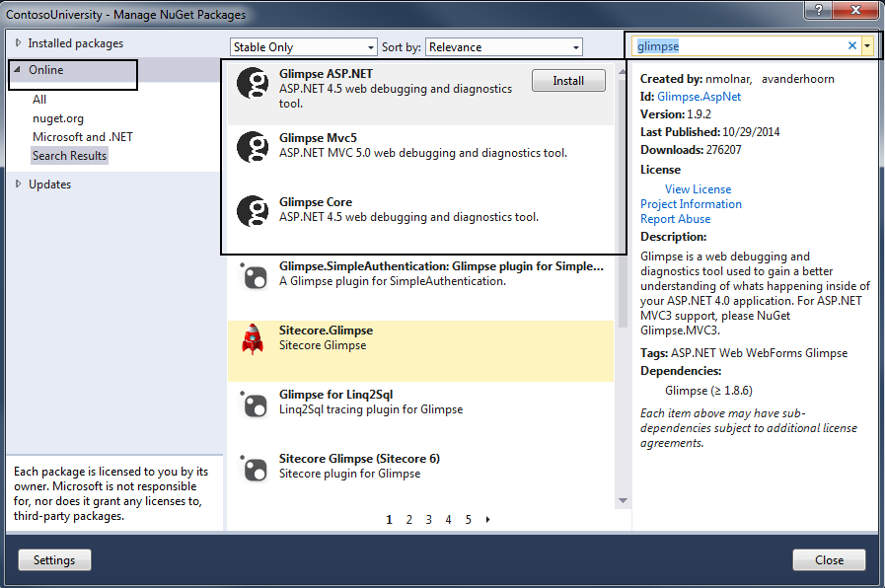Click the glimpse search input field

(739, 46)
